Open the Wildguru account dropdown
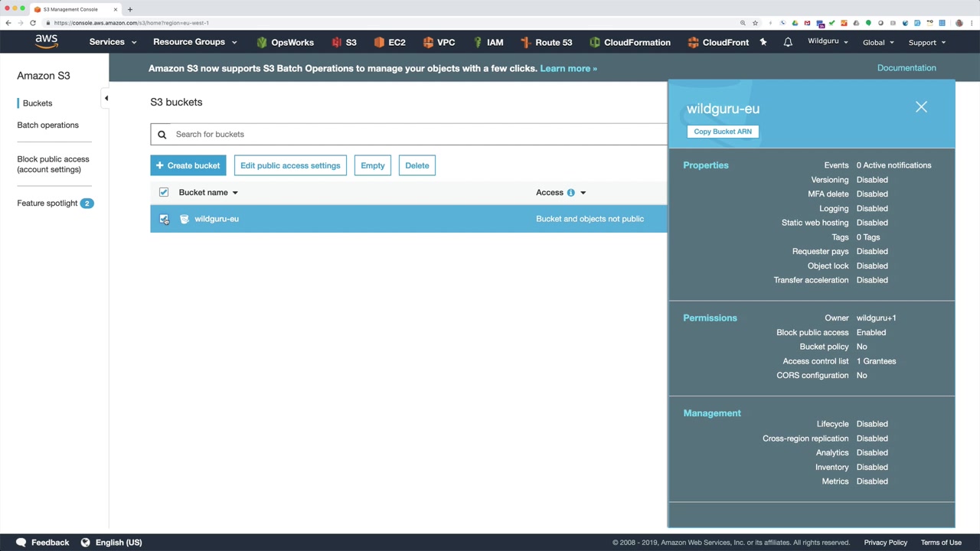Image resolution: width=980 pixels, height=551 pixels. pos(828,41)
